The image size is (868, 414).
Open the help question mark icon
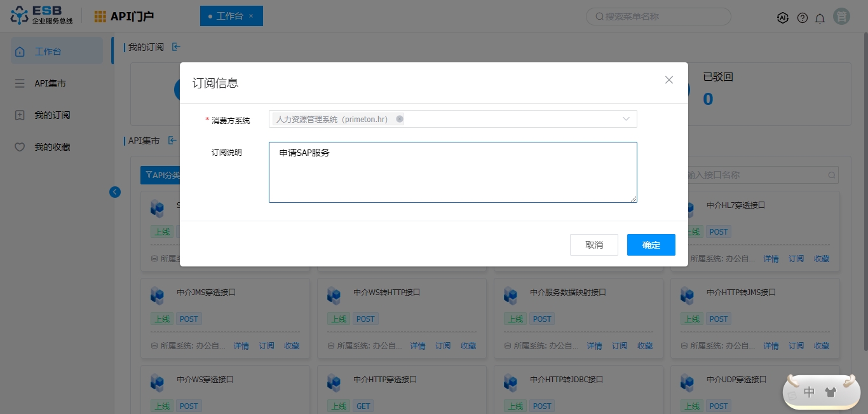click(803, 18)
